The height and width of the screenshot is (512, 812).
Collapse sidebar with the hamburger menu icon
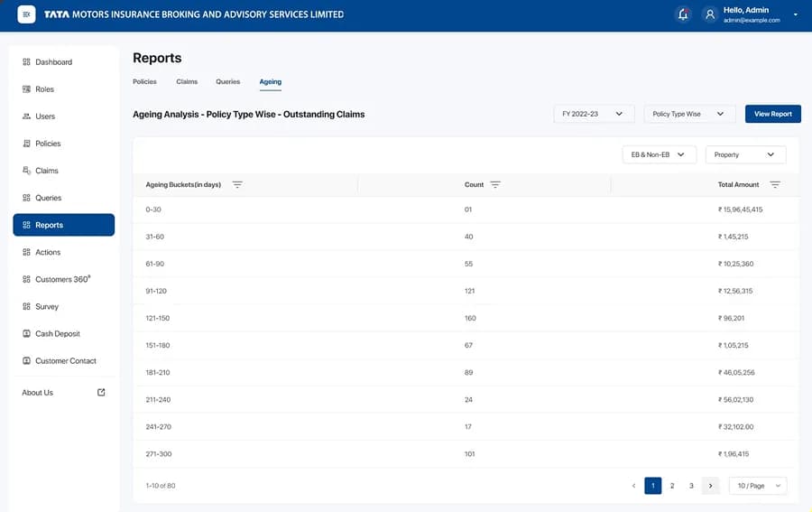[26, 14]
